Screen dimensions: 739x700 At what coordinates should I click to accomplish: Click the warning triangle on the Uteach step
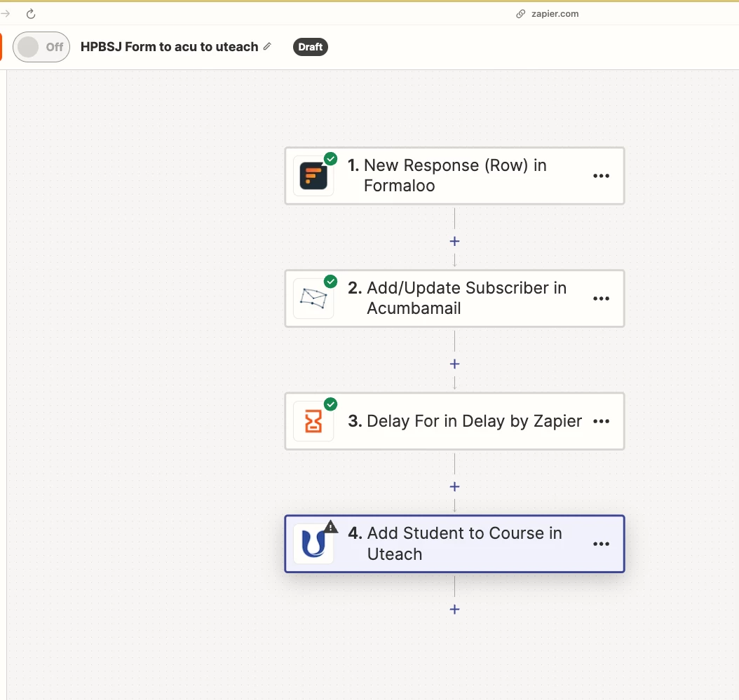click(x=331, y=527)
